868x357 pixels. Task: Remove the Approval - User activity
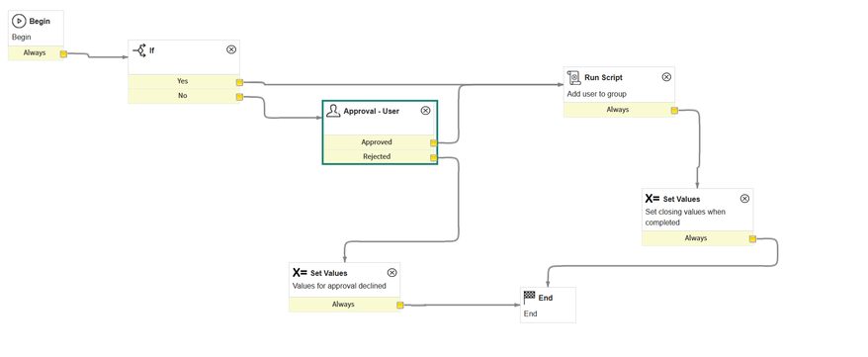click(425, 111)
